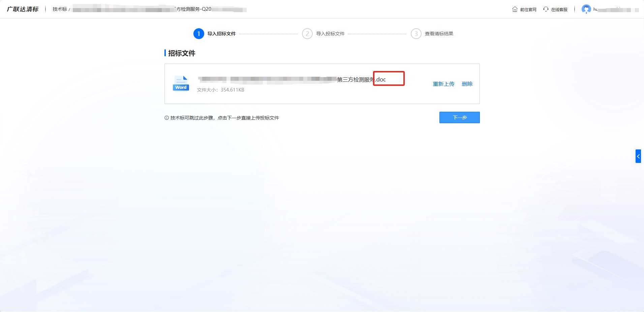Viewport: 644px width, 312px height.
Task: Collapse the side panel via right-edge chevron
Action: (x=638, y=156)
